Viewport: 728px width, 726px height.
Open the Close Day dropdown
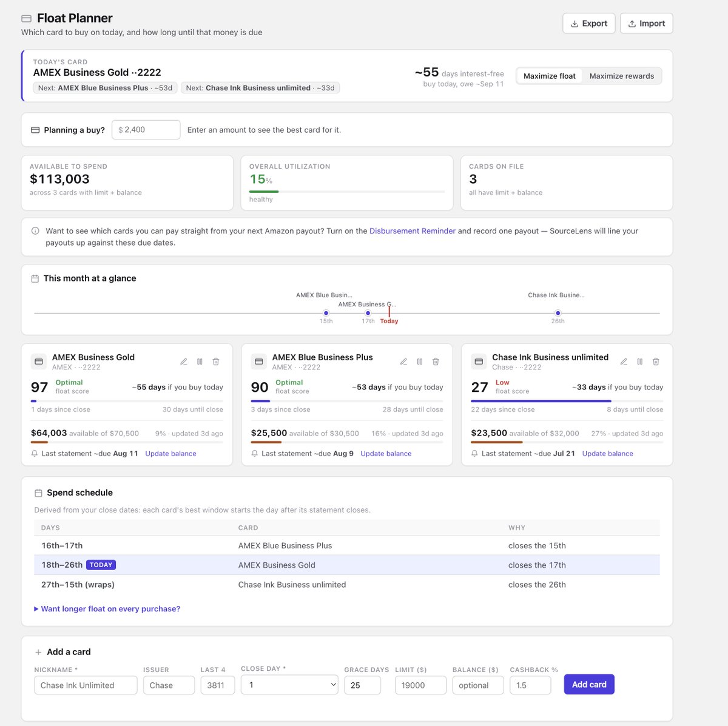[290, 685]
